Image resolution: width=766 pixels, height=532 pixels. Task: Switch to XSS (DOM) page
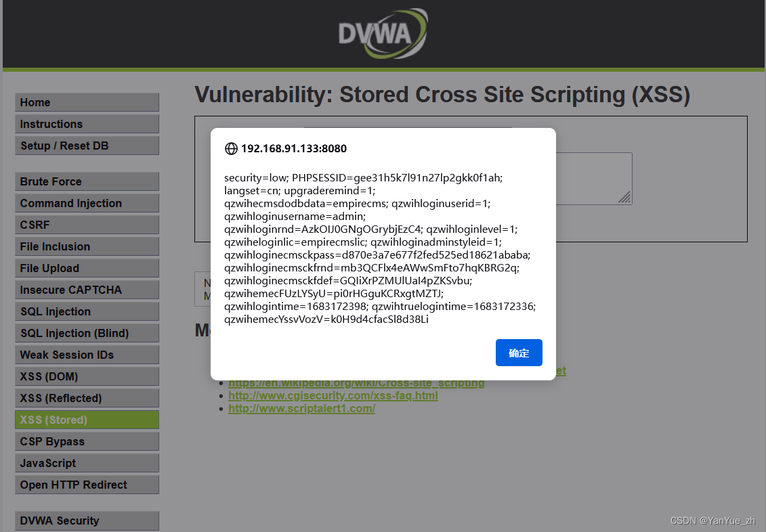tap(87, 376)
